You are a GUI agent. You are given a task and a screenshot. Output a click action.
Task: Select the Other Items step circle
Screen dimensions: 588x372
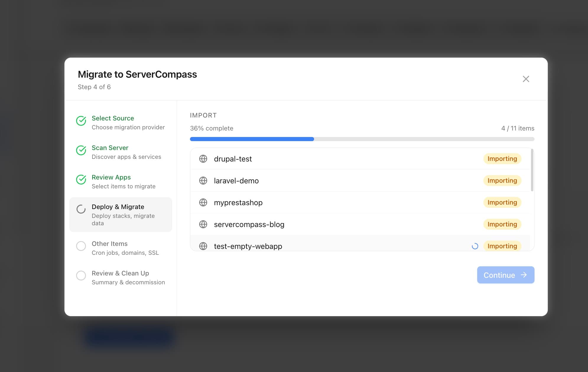(81, 246)
